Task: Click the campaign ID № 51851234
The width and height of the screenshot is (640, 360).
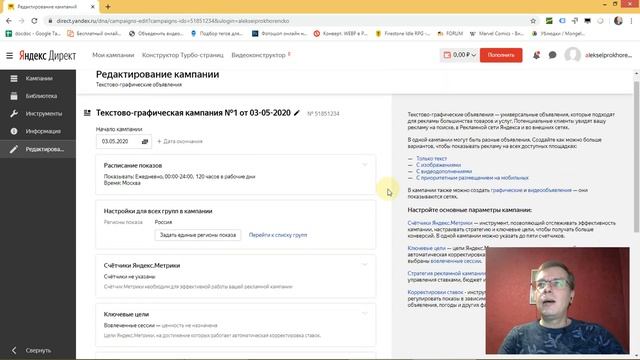Action: (x=323, y=113)
